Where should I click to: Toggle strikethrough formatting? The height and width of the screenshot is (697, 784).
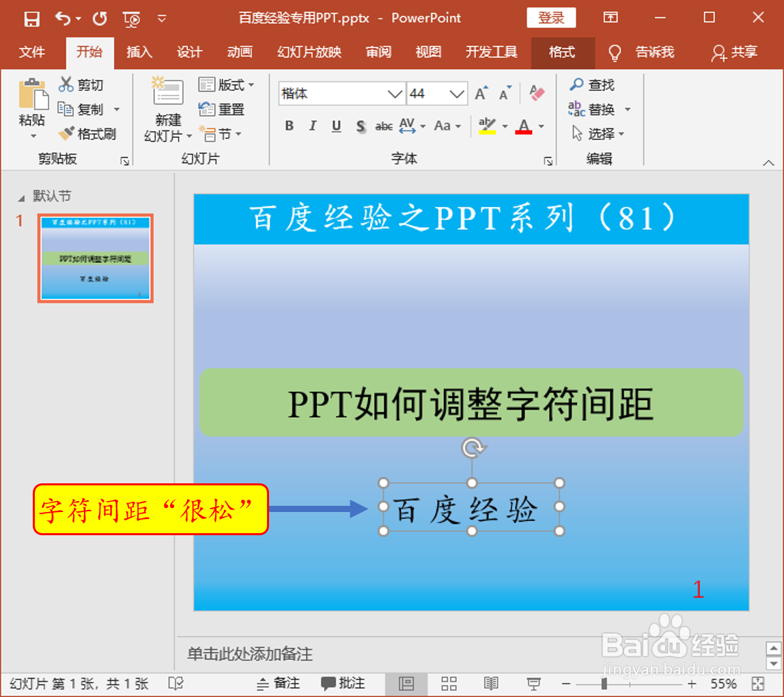pyautogui.click(x=384, y=126)
